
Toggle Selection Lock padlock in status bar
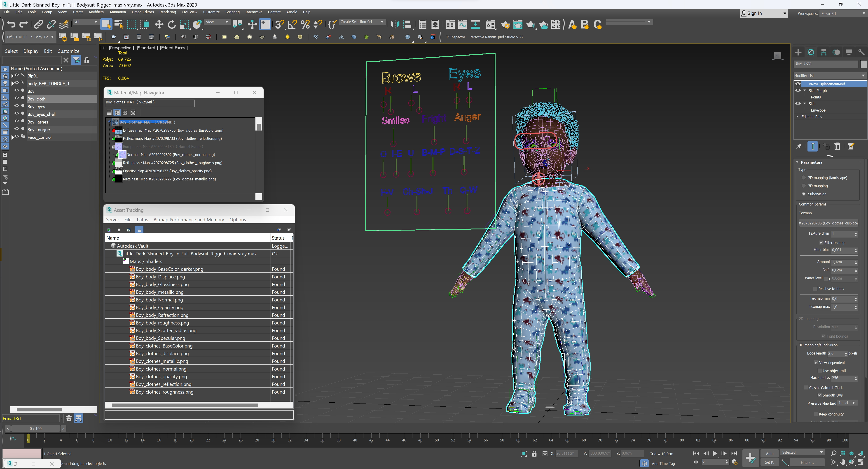pos(534,453)
